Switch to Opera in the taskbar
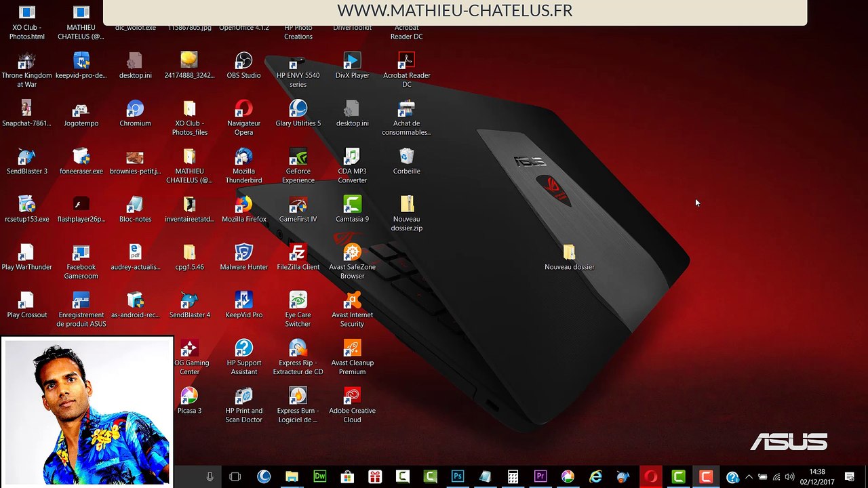The height and width of the screenshot is (488, 868). click(x=651, y=477)
